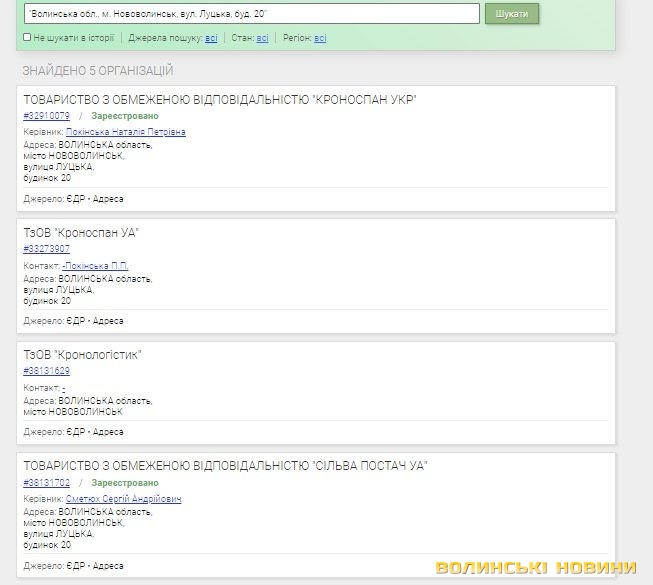Click the Кроноспан УКР company title
Screen dimensions: 653x585
coord(219,100)
